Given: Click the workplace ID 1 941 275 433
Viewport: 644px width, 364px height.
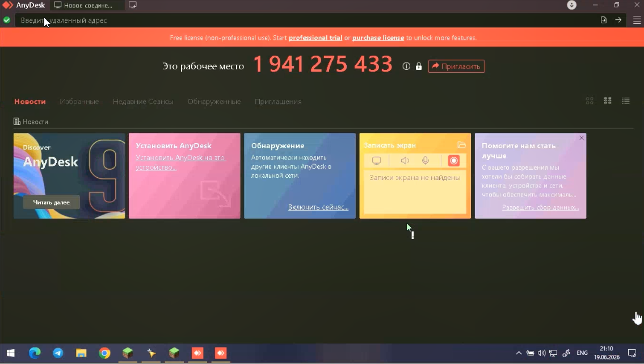Looking at the screenshot, I should pyautogui.click(x=323, y=65).
